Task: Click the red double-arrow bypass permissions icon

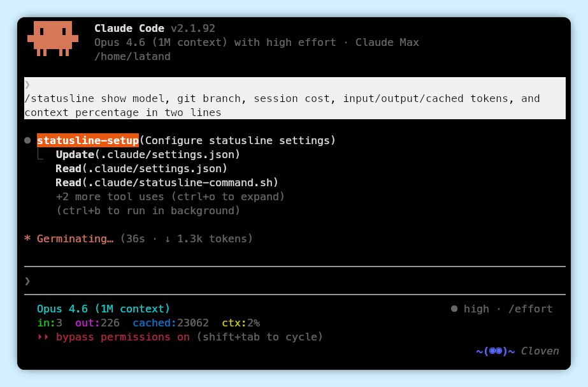Action: click(43, 337)
